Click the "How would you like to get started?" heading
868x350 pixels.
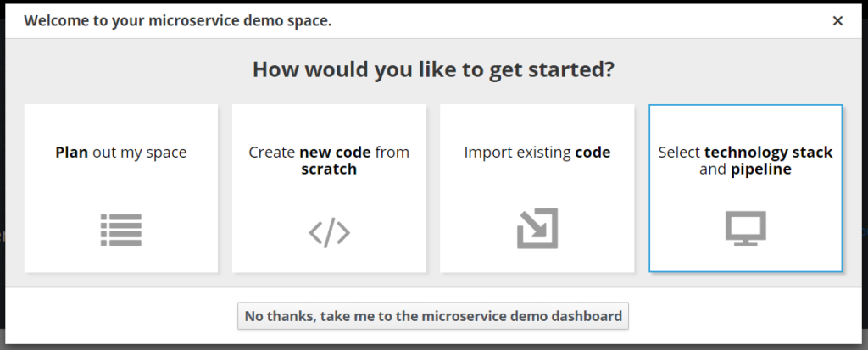click(x=433, y=69)
